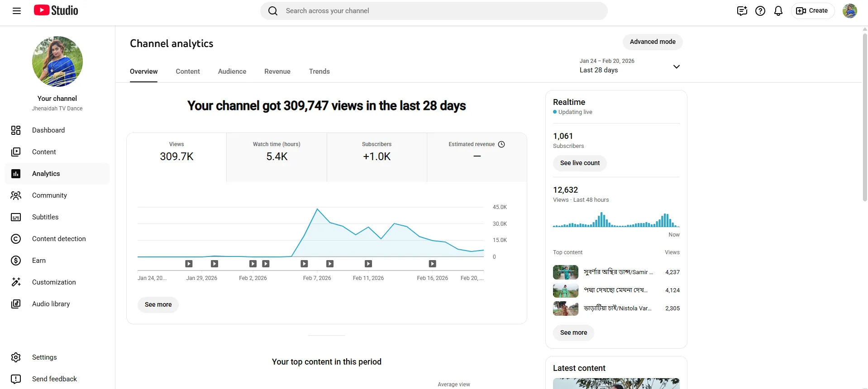Screen dimensions: 868x389
Task: Click the Jhenaidah TV Dance channel name
Action: click(57, 109)
